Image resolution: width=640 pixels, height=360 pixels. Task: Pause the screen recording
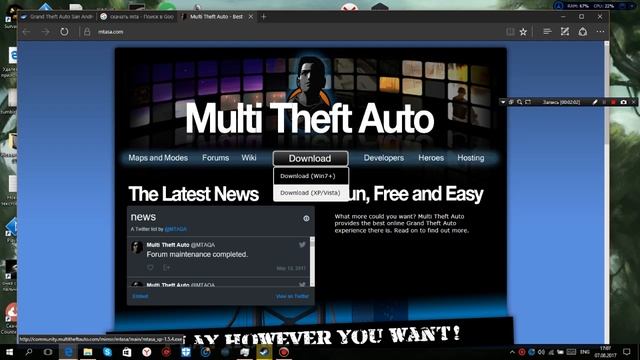pyautogui.click(x=604, y=102)
